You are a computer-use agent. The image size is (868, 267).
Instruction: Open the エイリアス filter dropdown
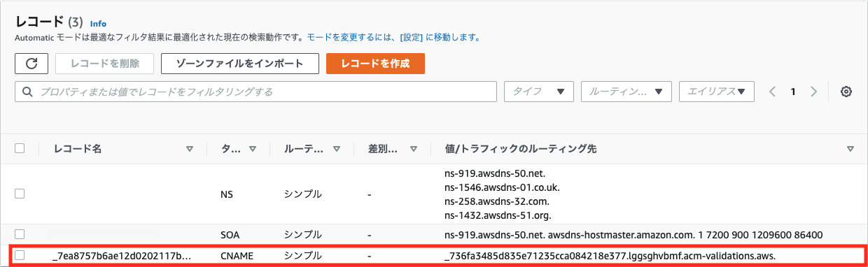(x=717, y=92)
